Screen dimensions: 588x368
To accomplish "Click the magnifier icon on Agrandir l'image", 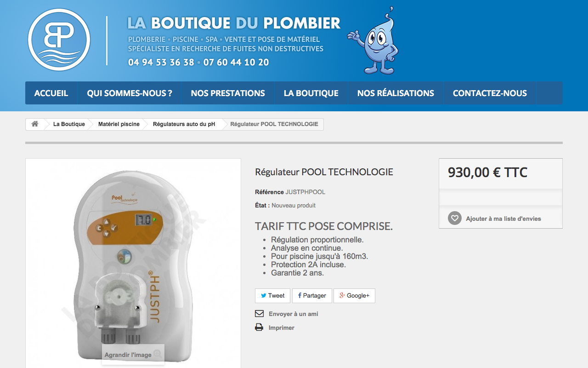I will coord(157,354).
